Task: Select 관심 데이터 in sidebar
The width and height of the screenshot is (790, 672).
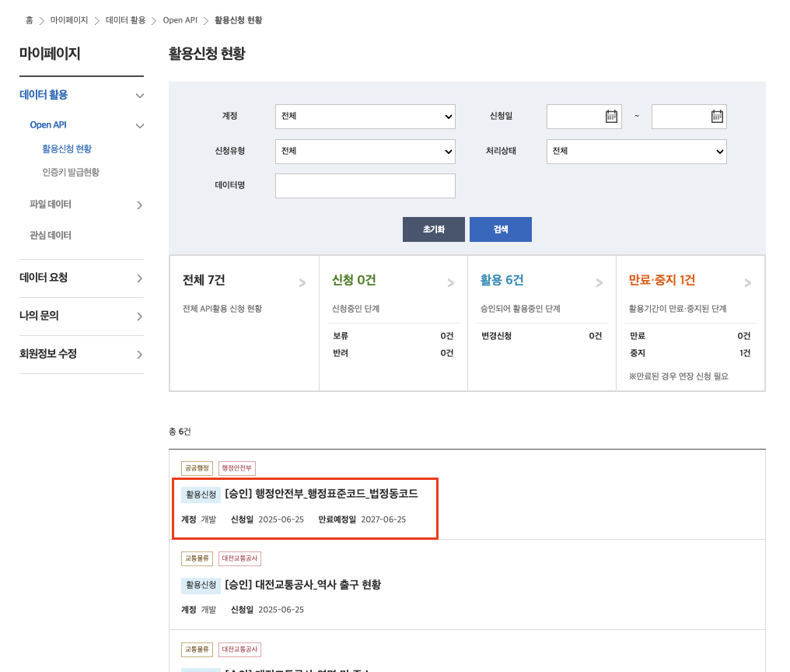Action: click(x=51, y=236)
